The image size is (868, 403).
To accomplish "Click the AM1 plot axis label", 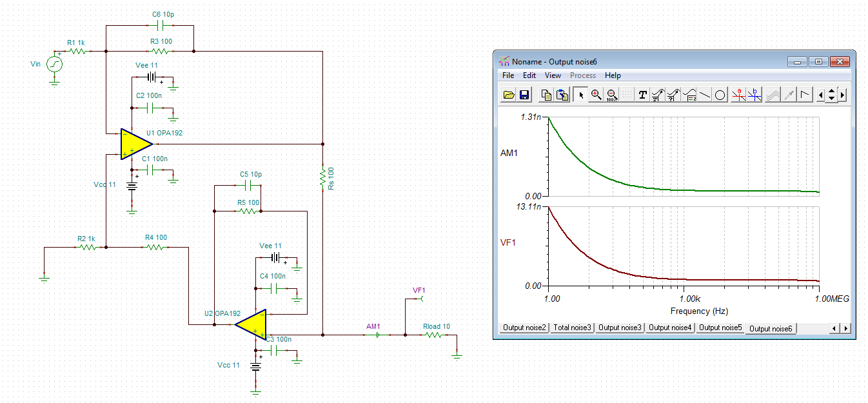I will pyautogui.click(x=509, y=153).
